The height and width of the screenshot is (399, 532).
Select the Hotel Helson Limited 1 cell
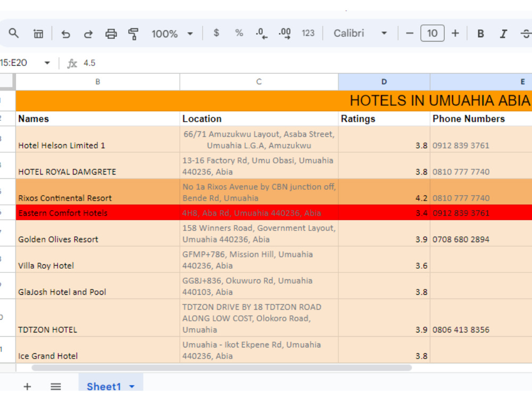tap(98, 139)
